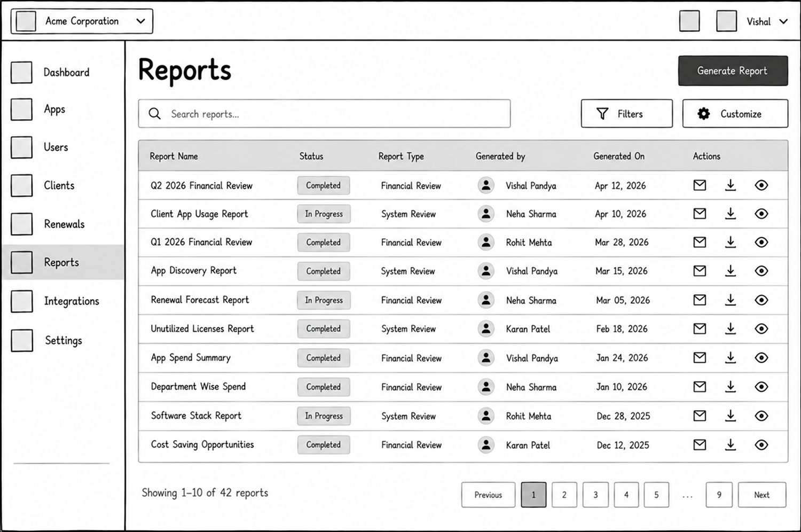The image size is (801, 532).
Task: Go to the Next page
Action: pyautogui.click(x=762, y=495)
